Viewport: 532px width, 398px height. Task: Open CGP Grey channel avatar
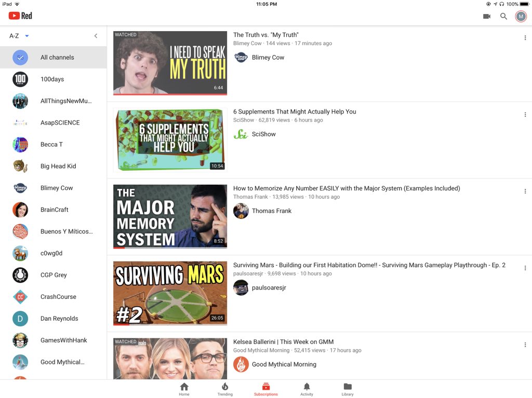[20, 275]
